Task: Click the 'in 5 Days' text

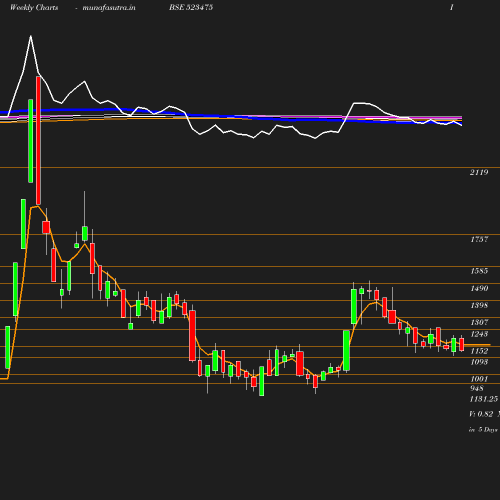Action: click(x=483, y=430)
